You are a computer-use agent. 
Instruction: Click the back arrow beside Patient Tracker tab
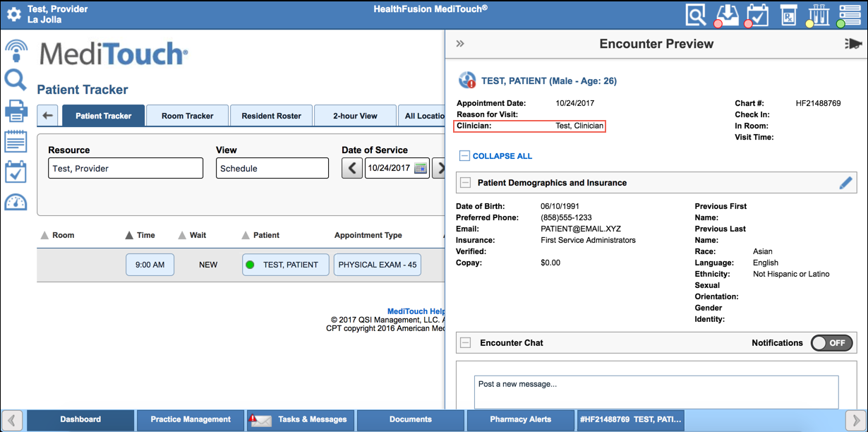pos(48,116)
